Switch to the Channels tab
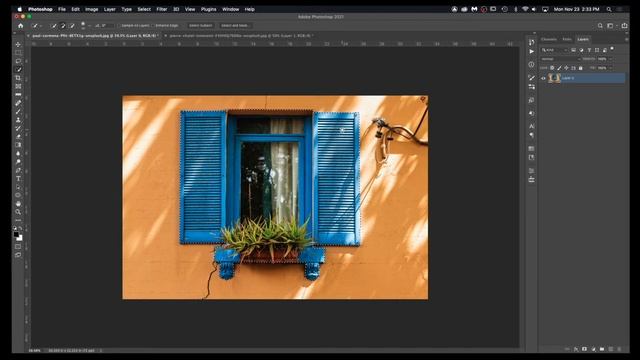Image resolution: width=640 pixels, height=360 pixels. point(549,40)
